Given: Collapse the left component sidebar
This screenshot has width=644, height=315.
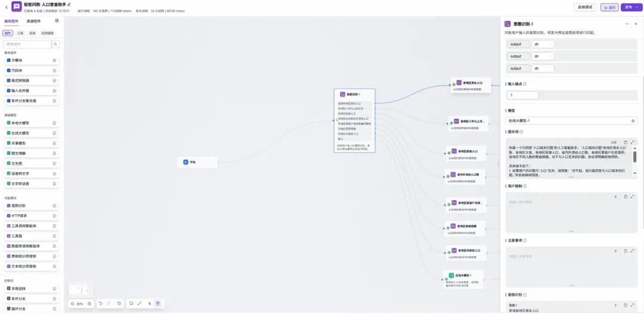Looking at the screenshot, I should [57, 20].
